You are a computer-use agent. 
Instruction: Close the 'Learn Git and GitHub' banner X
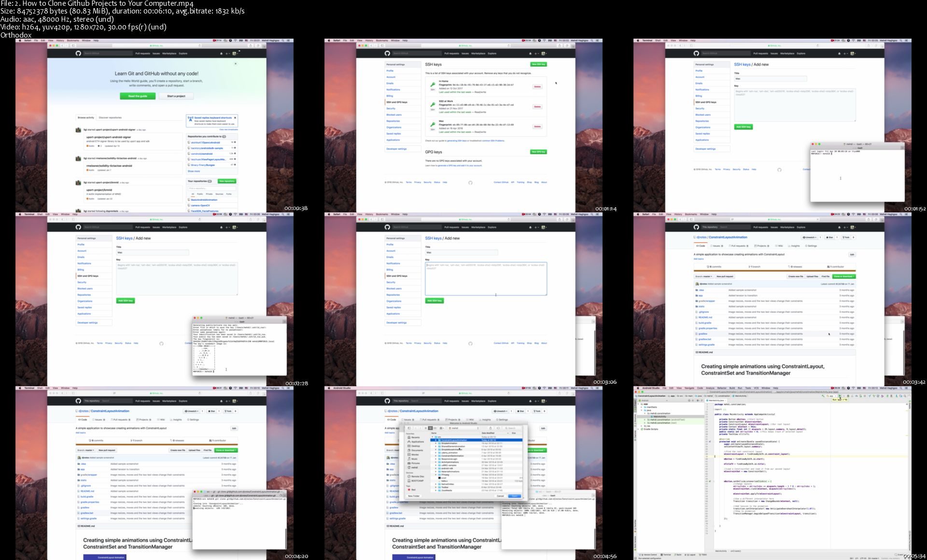coord(236,63)
